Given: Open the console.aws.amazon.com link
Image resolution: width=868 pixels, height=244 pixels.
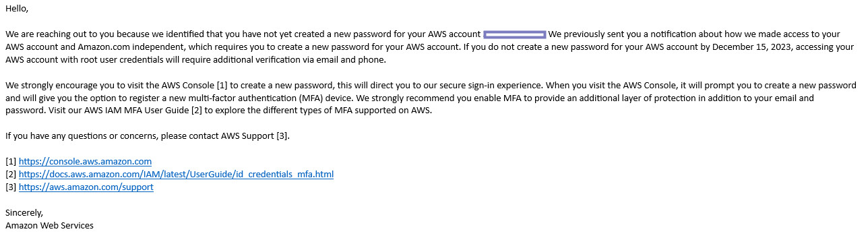Looking at the screenshot, I should (x=85, y=162).
